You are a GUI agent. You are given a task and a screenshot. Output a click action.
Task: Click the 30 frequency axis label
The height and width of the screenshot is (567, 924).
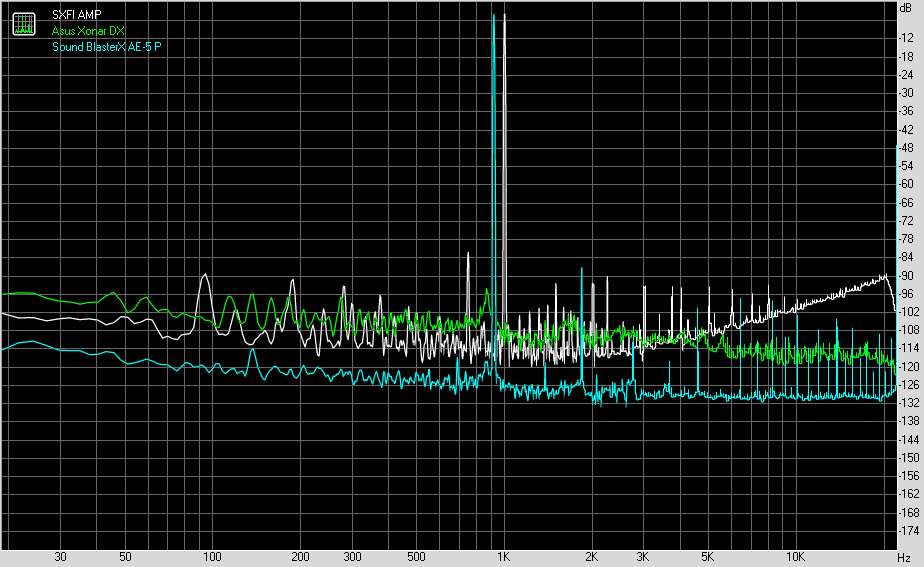tap(60, 556)
